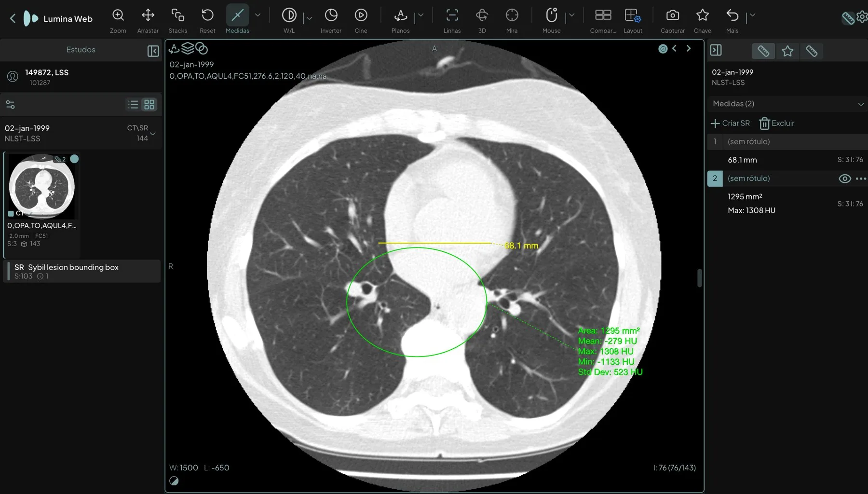Select measurement 1 68.1 mm row
Image resolution: width=868 pixels, height=494 pixels.
point(787,160)
